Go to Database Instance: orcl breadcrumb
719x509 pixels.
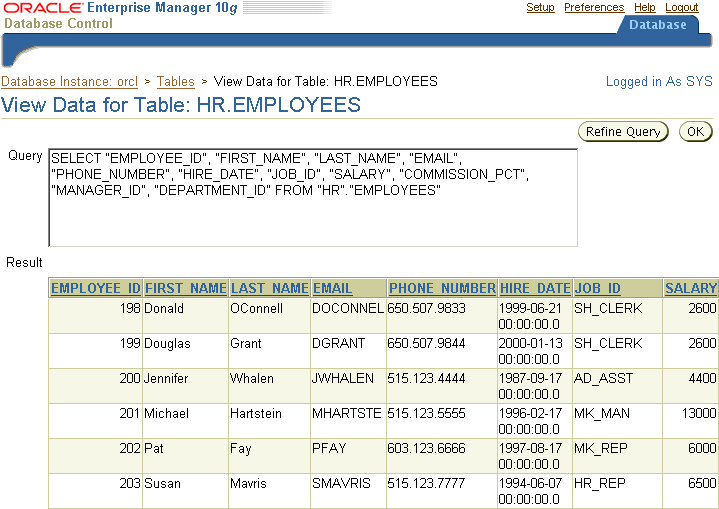pos(69,82)
